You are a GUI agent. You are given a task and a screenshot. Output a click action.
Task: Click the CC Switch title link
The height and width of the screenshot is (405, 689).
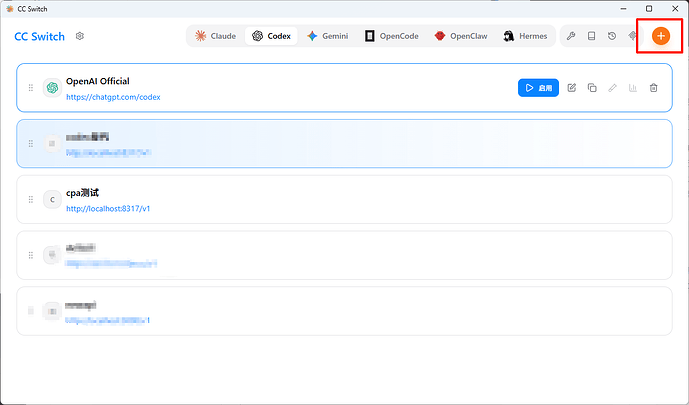tap(40, 36)
